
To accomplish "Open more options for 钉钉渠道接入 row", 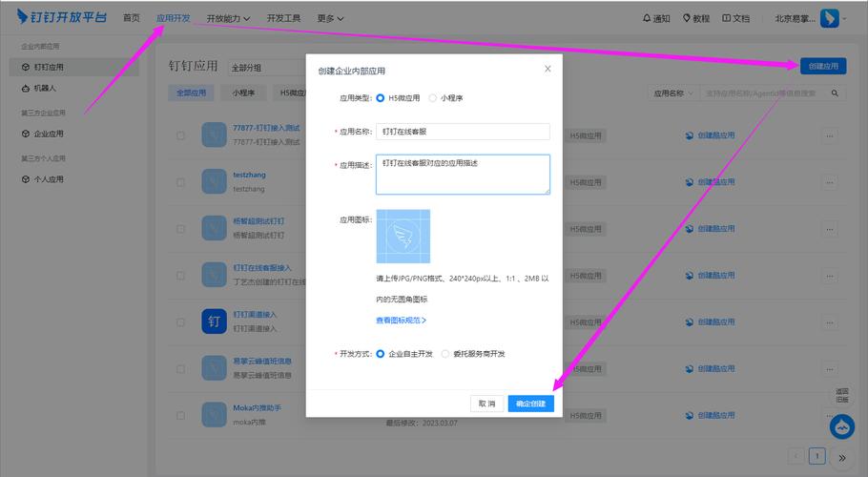I will (829, 322).
